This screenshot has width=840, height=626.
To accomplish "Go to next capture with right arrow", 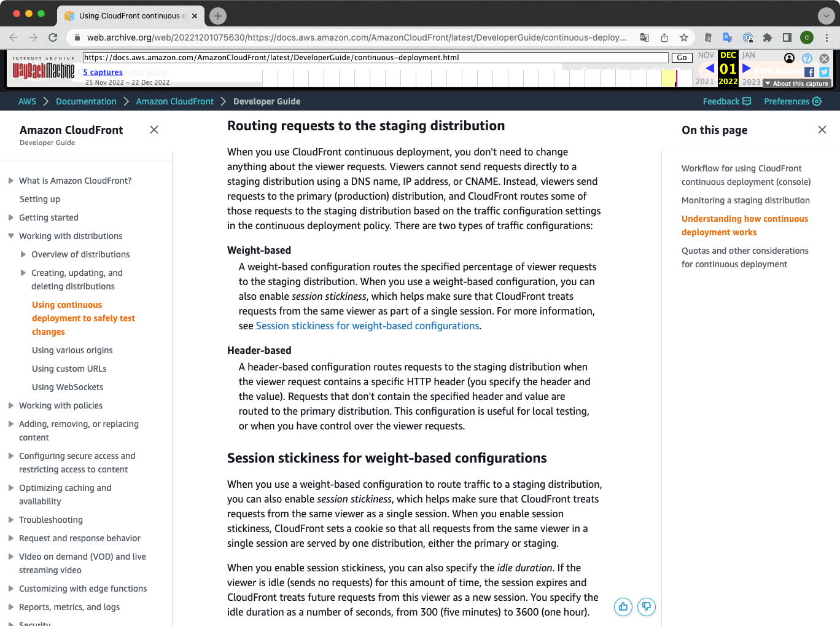I will [x=747, y=68].
